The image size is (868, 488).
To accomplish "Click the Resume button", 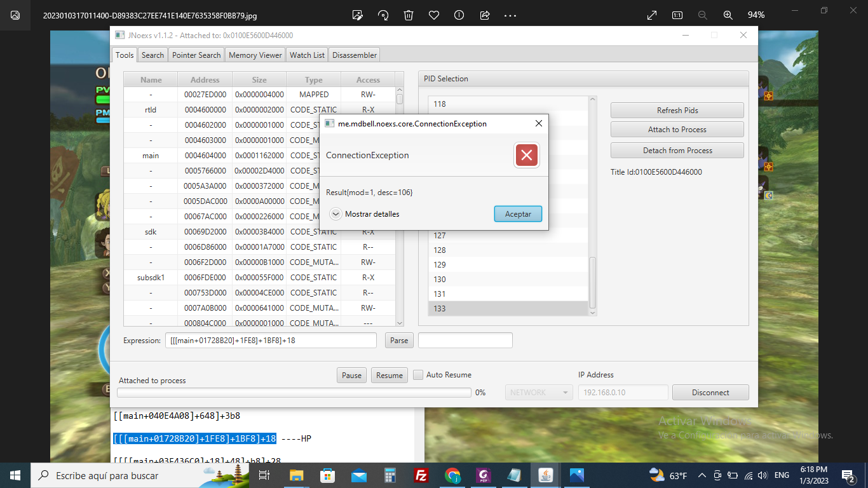I will 390,376.
